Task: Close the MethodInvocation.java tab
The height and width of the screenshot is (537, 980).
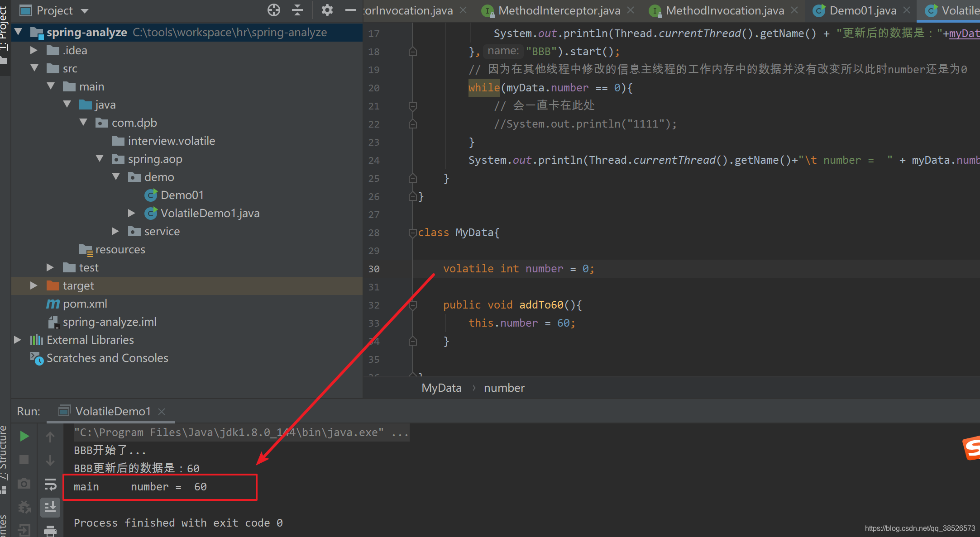Action: point(794,10)
